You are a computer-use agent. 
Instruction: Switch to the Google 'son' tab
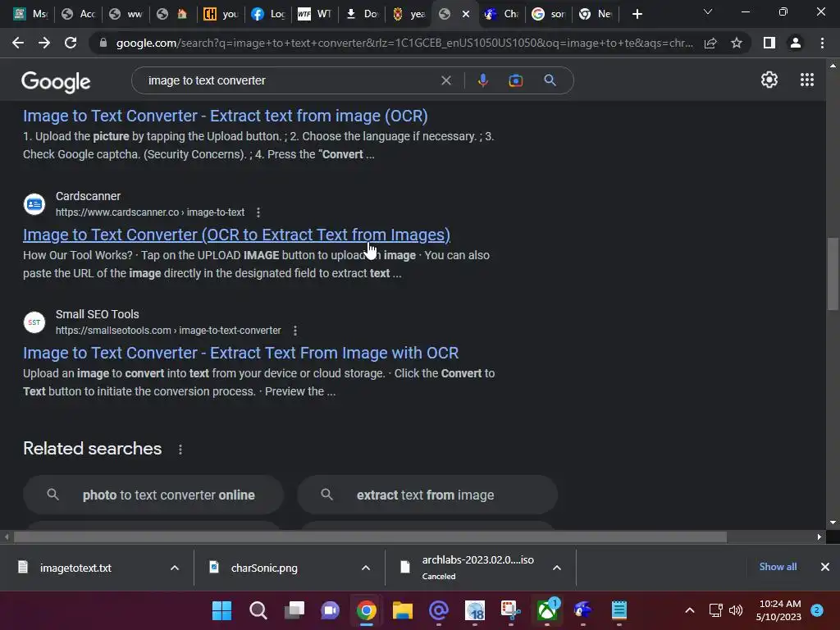tap(549, 14)
